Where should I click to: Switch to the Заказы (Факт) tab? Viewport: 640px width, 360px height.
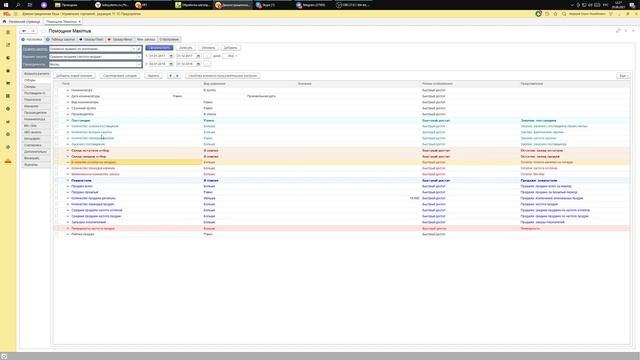120,40
